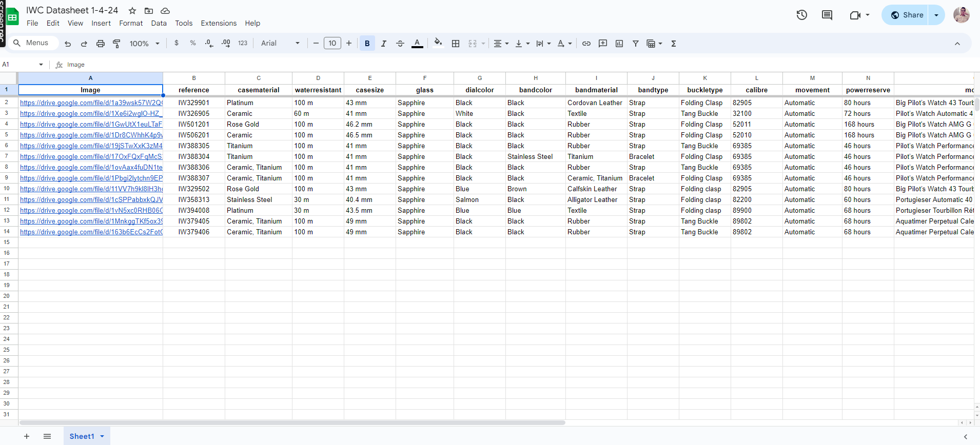Open the text color picker

417,44
